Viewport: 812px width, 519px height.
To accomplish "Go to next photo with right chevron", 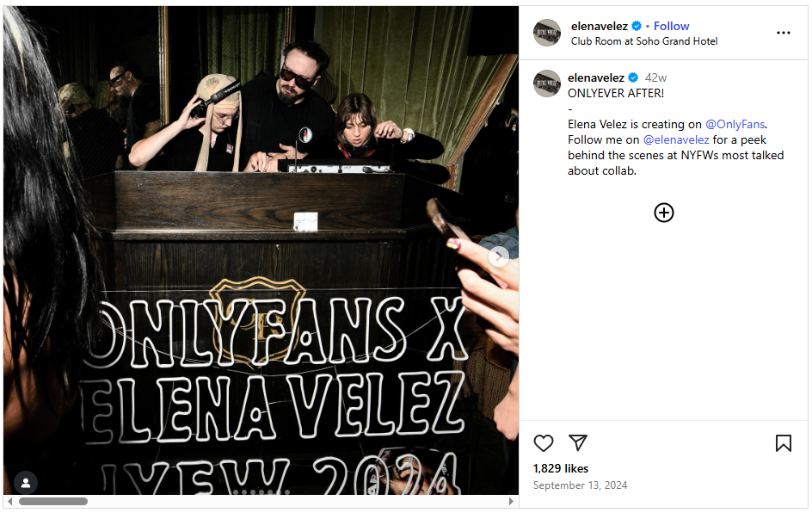I will (498, 256).
